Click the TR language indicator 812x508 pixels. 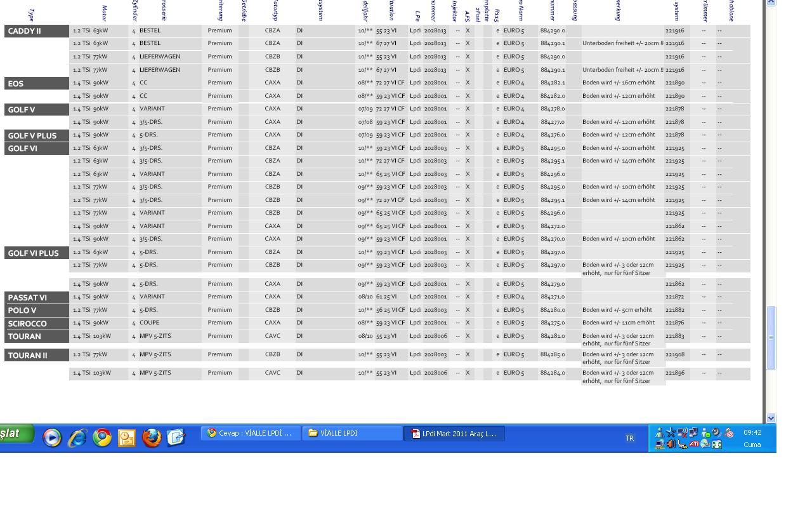click(x=630, y=438)
